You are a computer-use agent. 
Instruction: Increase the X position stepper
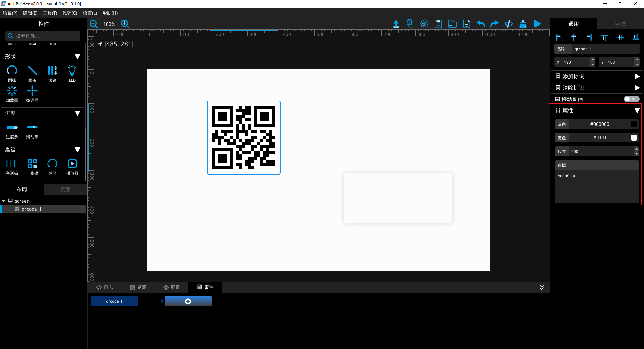coord(593,60)
